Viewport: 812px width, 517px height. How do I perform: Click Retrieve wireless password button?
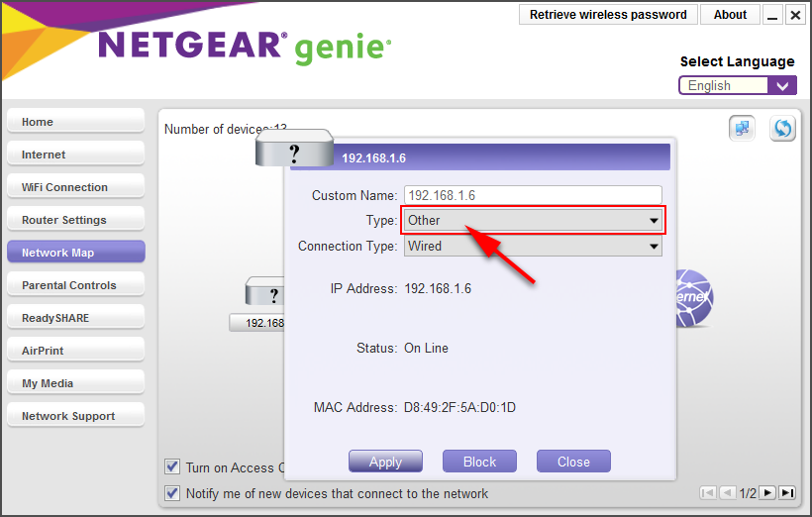pos(608,15)
